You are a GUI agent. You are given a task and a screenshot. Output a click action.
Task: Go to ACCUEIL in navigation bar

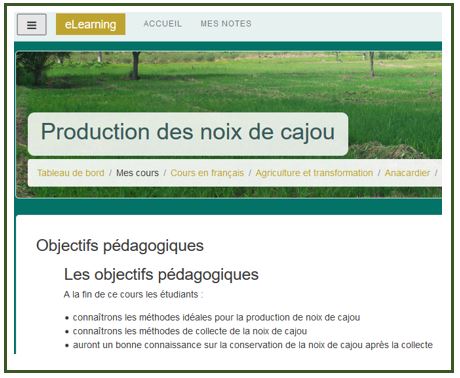pyautogui.click(x=163, y=24)
